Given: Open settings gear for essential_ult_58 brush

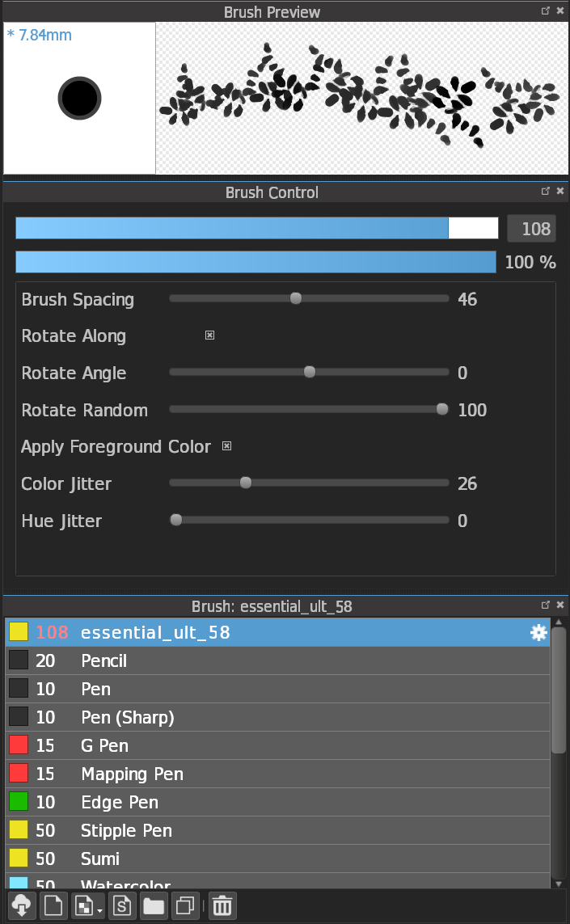Looking at the screenshot, I should pos(538,633).
